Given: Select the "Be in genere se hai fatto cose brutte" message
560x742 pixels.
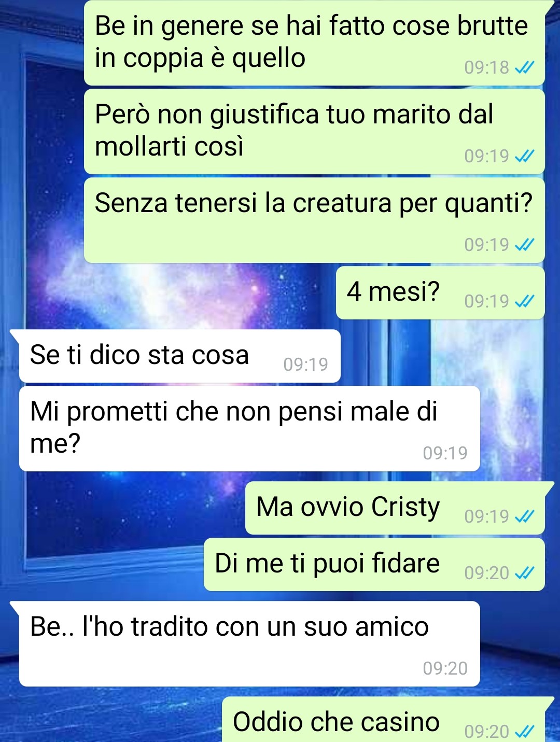Looking at the screenshot, I should click(314, 43).
